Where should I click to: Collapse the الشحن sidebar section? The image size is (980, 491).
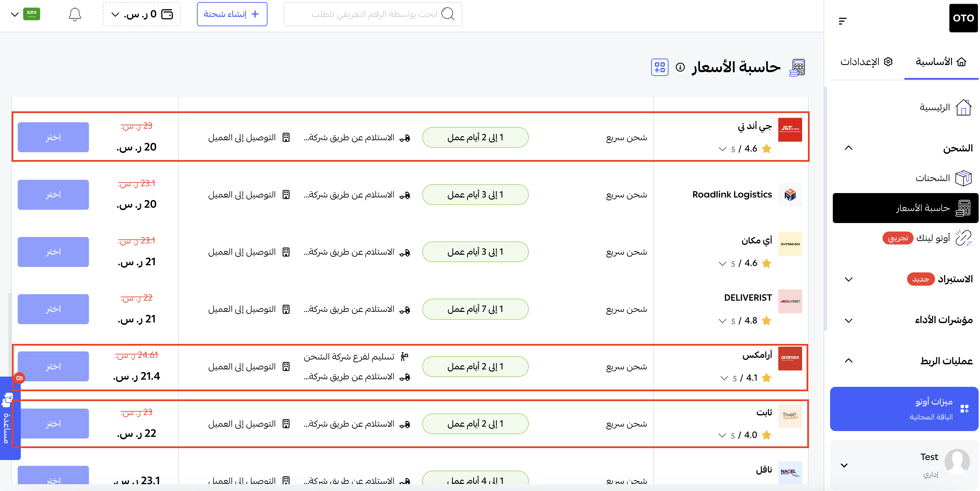(848, 148)
